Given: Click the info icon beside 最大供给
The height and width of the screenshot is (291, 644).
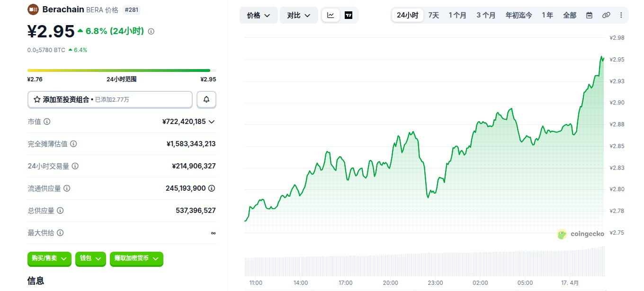Looking at the screenshot, I should 60,233.
